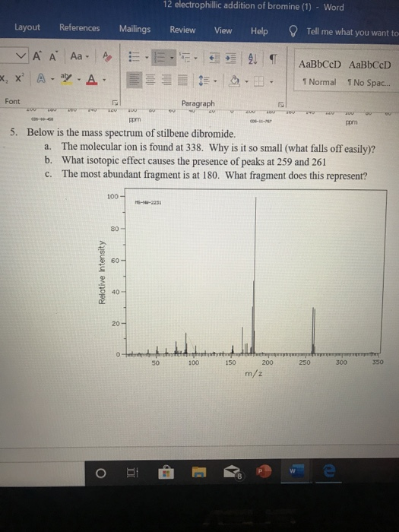Apply the Normal style

[x=320, y=73]
